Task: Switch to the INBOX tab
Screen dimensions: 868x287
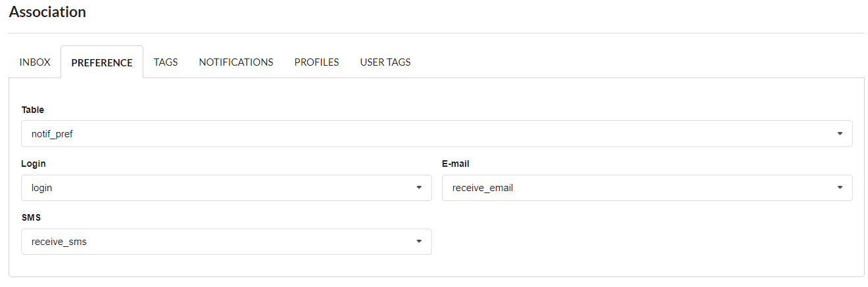Action: click(x=35, y=62)
